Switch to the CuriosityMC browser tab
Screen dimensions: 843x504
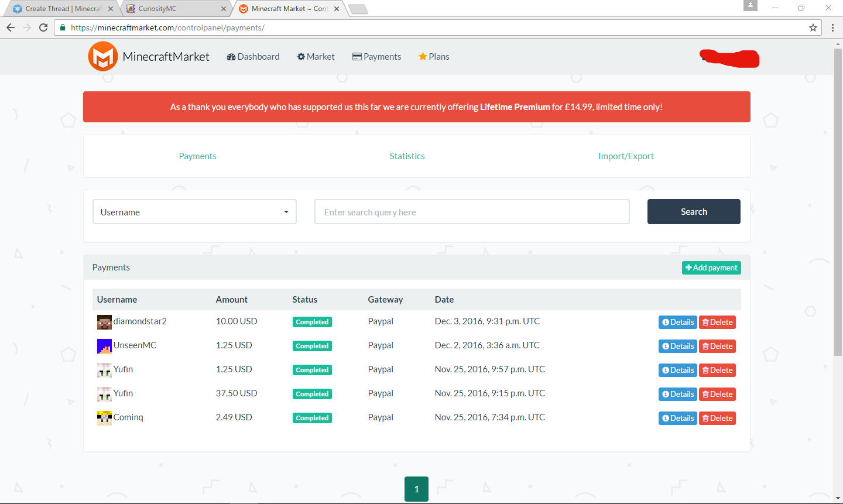(x=176, y=9)
